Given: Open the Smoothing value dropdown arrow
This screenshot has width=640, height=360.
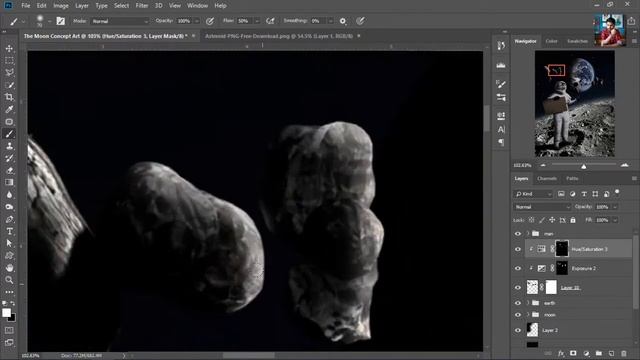Looking at the screenshot, I should 330,21.
